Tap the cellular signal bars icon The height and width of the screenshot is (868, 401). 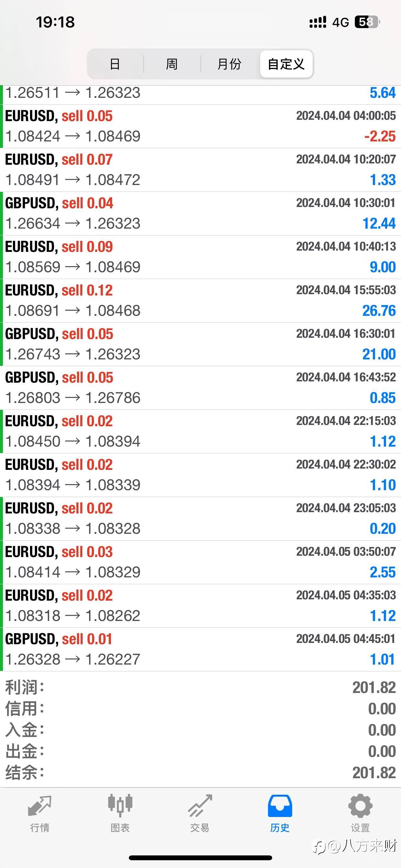coord(318,22)
